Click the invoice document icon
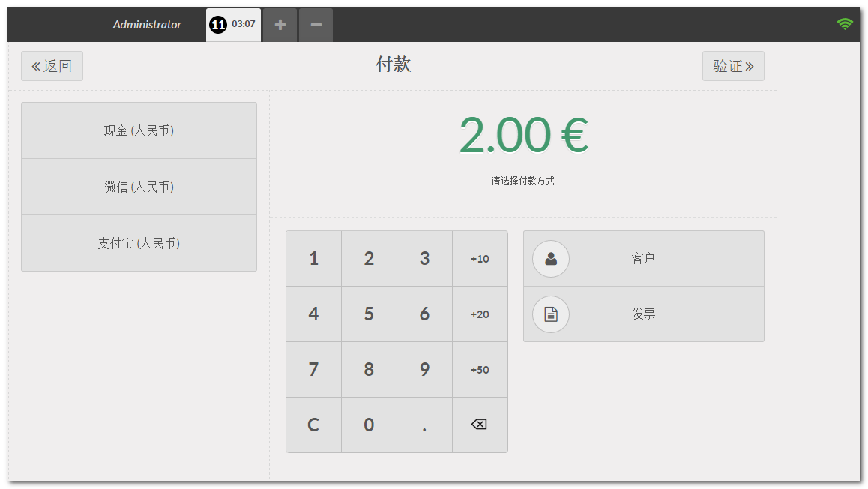This screenshot has height=489, width=868. [x=551, y=314]
